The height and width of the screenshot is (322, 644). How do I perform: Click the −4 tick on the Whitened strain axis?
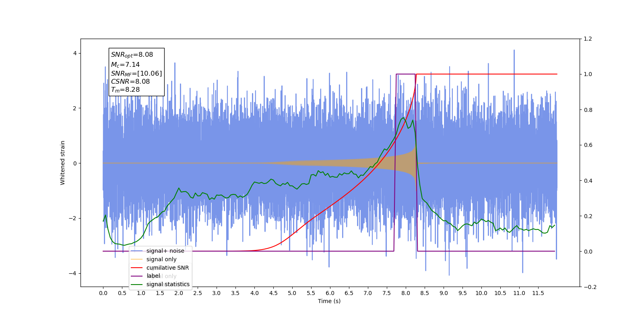coord(72,274)
